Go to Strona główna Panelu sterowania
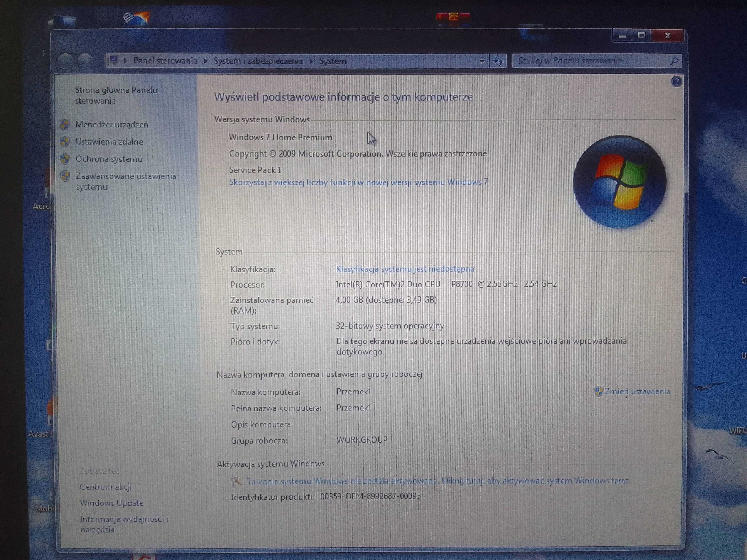 tap(116, 95)
